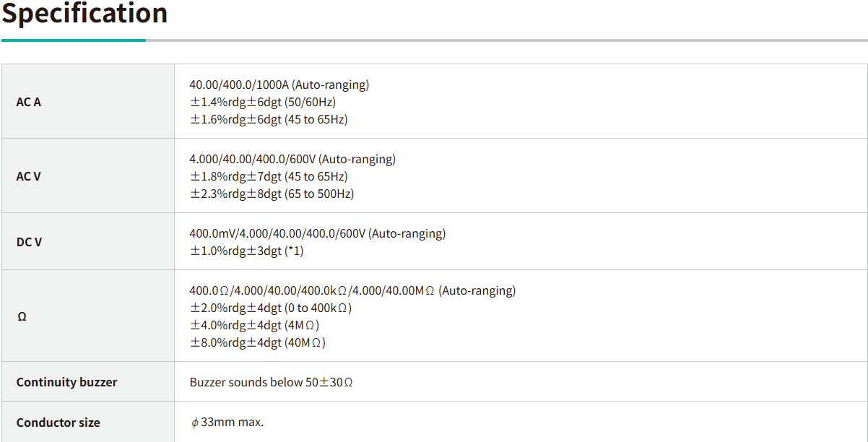The image size is (868, 442).
Task: Click the AC V row label
Action: click(x=29, y=176)
